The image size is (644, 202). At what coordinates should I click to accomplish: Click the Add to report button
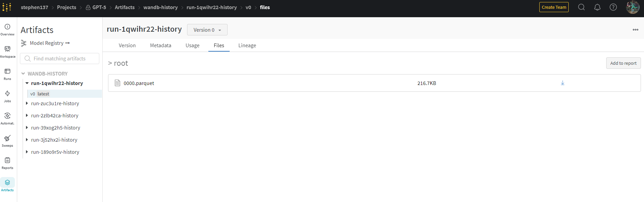(x=623, y=63)
